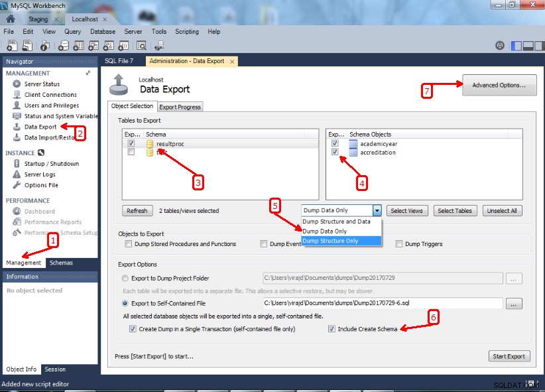Switch to the Session info tab
The width and height of the screenshot is (545, 392).
[x=55, y=369]
